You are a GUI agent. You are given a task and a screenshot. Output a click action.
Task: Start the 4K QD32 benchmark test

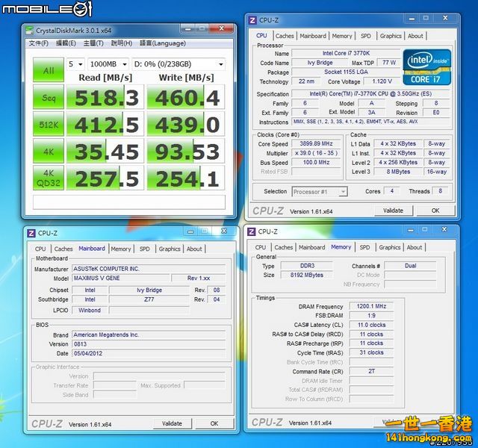pos(49,178)
